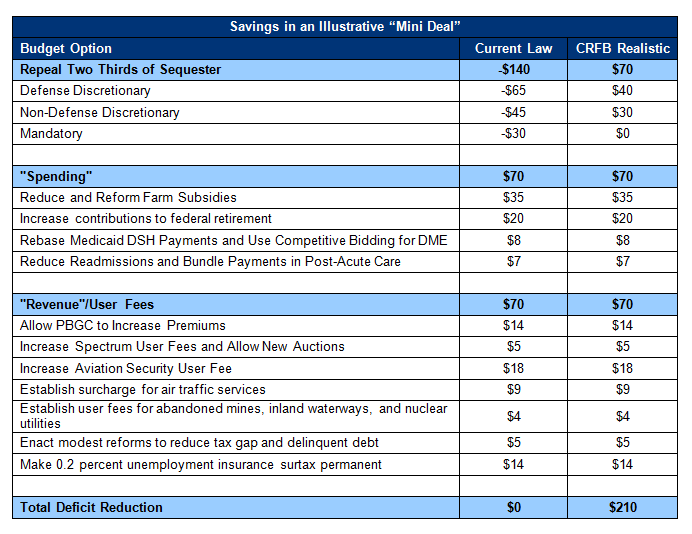Click the 'Current Law' column header

[x=513, y=49]
